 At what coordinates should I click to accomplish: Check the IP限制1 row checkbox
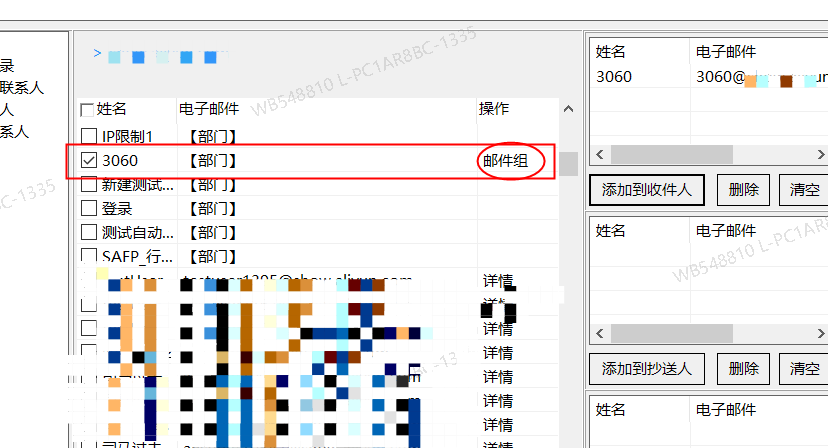88,136
